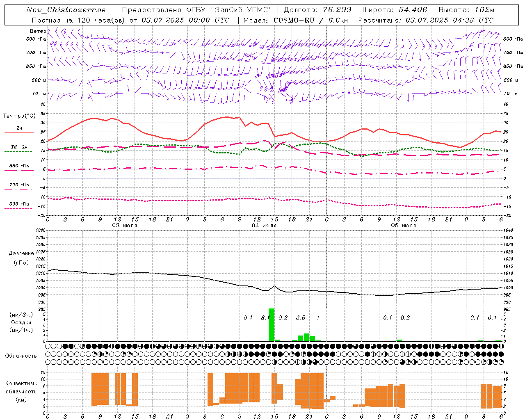Click the 2м temperature legend entry

pos(19,128)
